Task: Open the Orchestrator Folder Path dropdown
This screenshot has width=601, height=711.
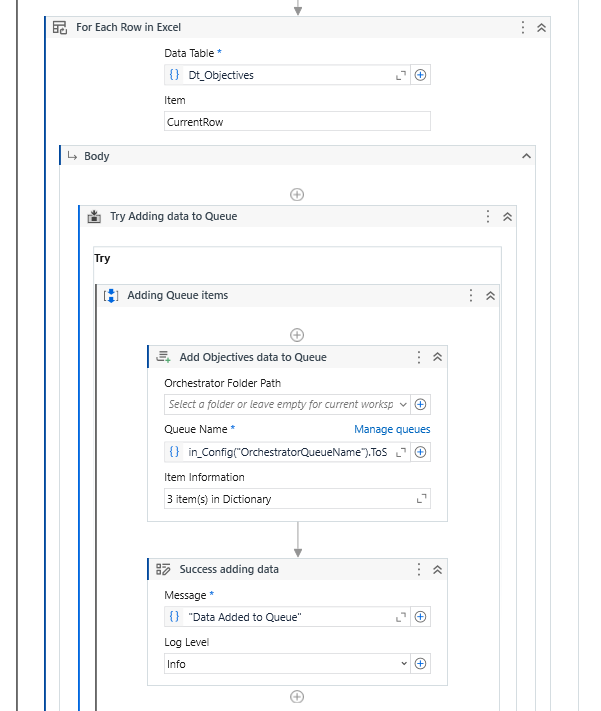Action: point(403,405)
